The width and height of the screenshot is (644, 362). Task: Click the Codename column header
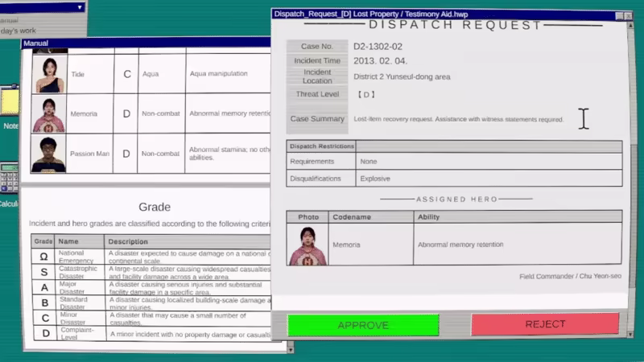(x=352, y=216)
